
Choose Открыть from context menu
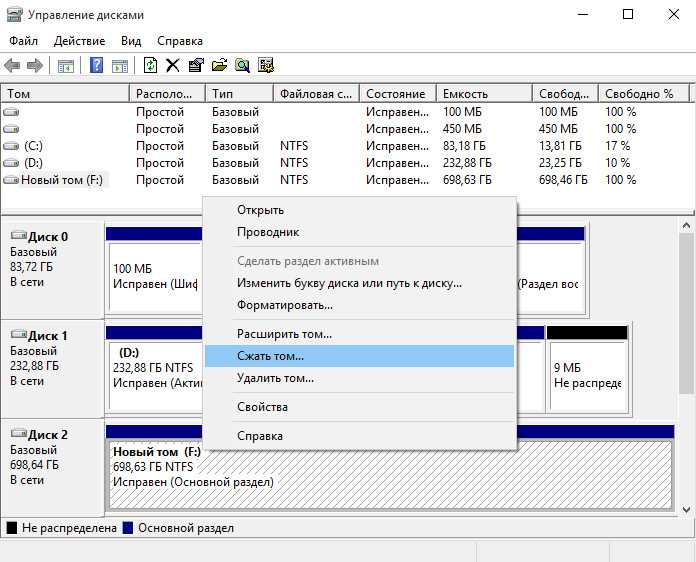tap(360, 210)
